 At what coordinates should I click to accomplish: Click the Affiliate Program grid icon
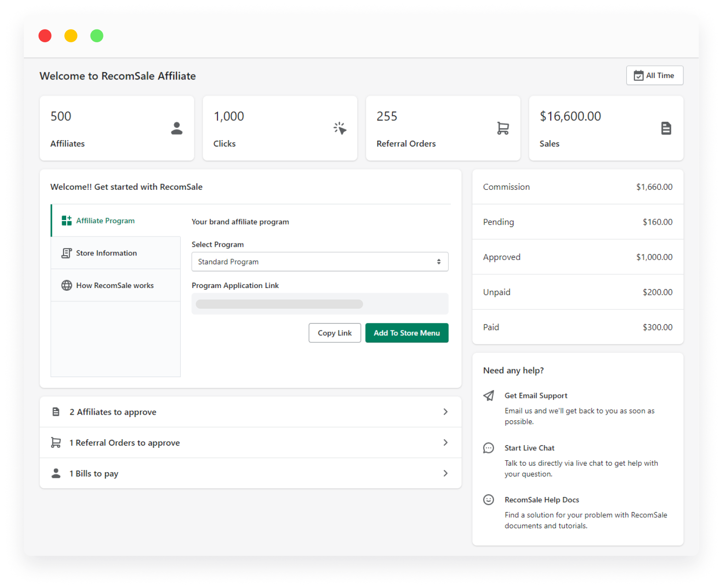(x=67, y=220)
